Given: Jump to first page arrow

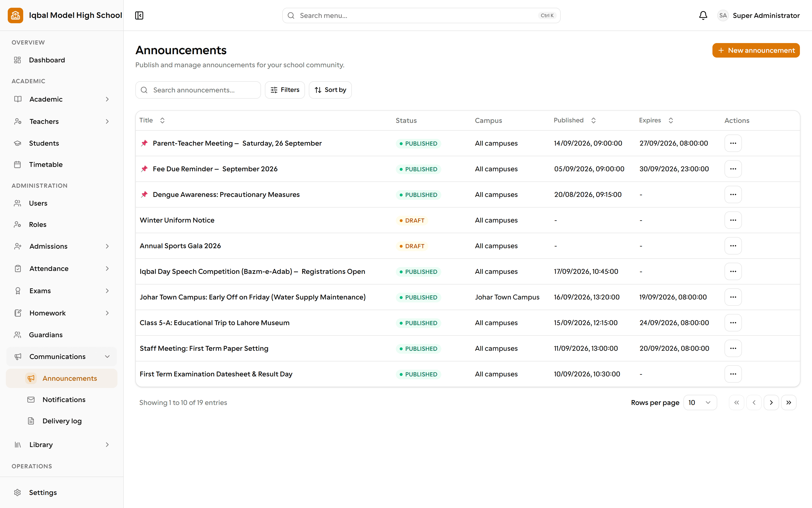Looking at the screenshot, I should tap(736, 403).
